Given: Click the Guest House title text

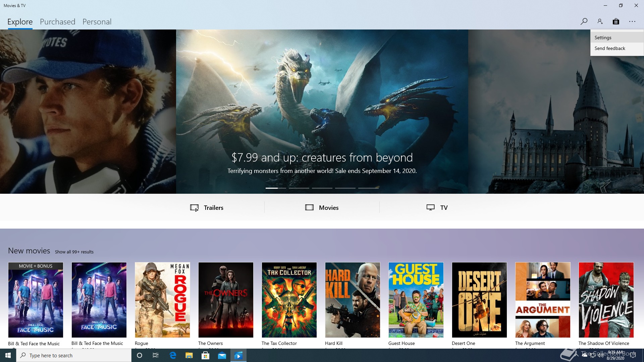Looking at the screenshot, I should click(x=401, y=343).
